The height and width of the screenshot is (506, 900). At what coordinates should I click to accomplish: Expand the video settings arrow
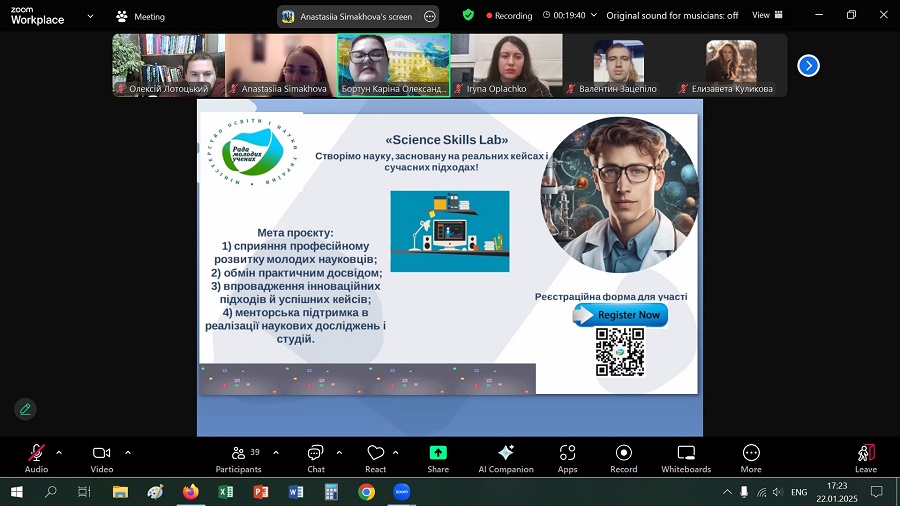point(127,452)
